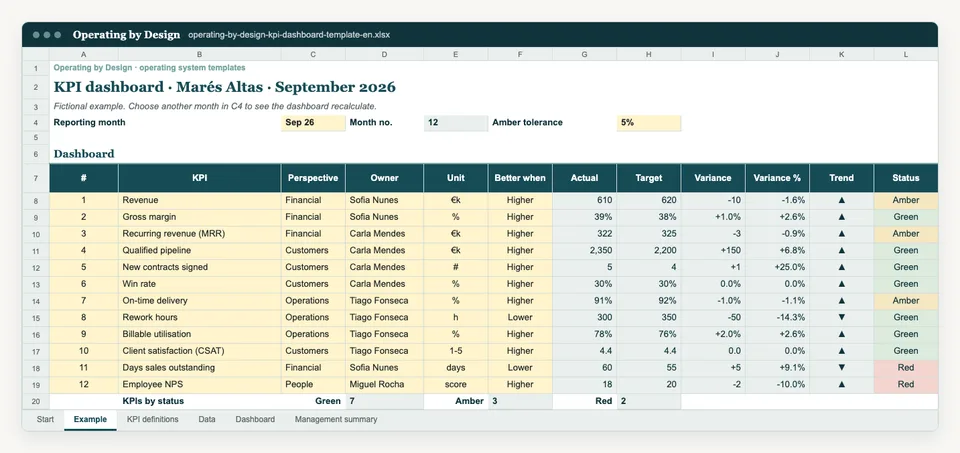Select Recurring revenue (MRR) cell
This screenshot has width=960, height=453.
[x=200, y=234]
